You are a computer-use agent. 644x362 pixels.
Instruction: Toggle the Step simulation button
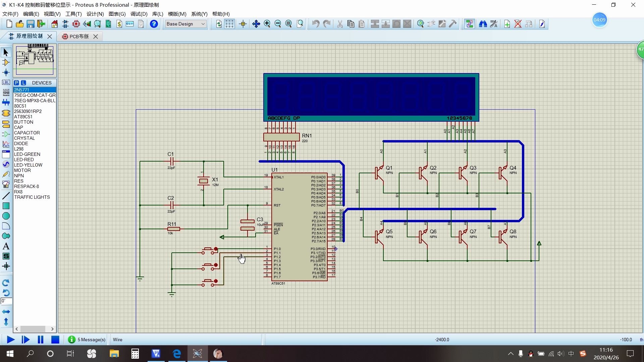click(25, 340)
